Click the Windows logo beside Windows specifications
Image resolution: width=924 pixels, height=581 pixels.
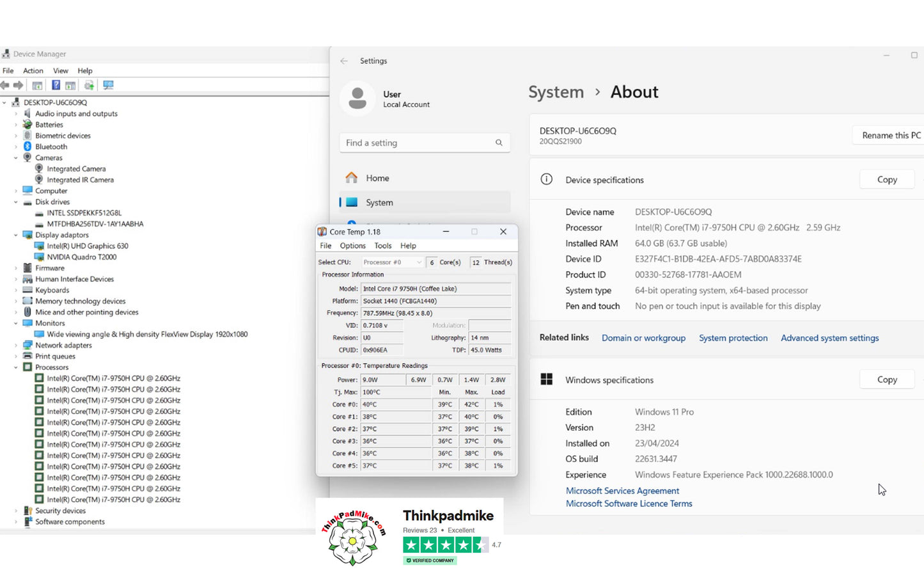pyautogui.click(x=547, y=379)
